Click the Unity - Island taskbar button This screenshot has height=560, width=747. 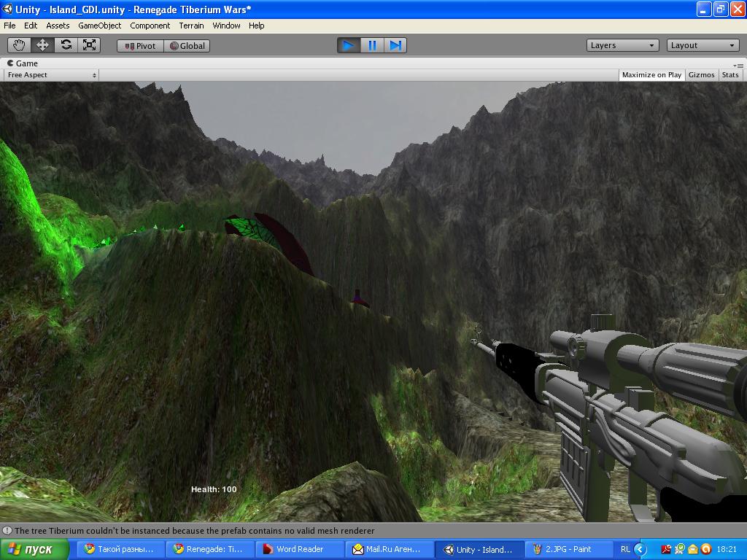click(x=479, y=550)
